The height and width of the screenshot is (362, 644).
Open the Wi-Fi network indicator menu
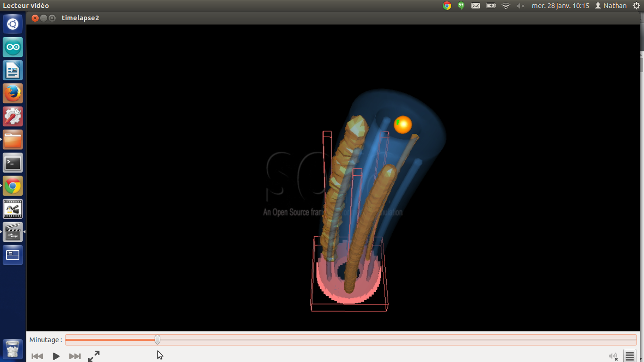[x=506, y=6]
